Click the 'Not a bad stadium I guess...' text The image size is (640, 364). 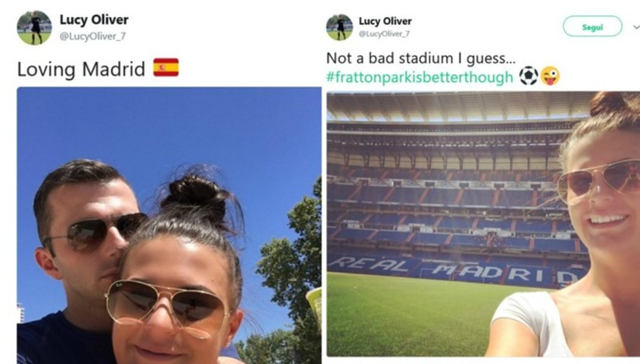[x=421, y=58]
